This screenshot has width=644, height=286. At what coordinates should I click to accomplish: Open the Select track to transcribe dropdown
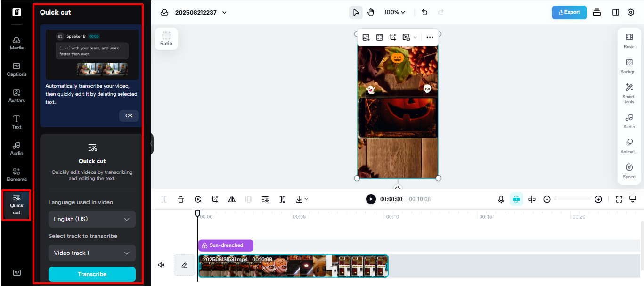(92, 253)
